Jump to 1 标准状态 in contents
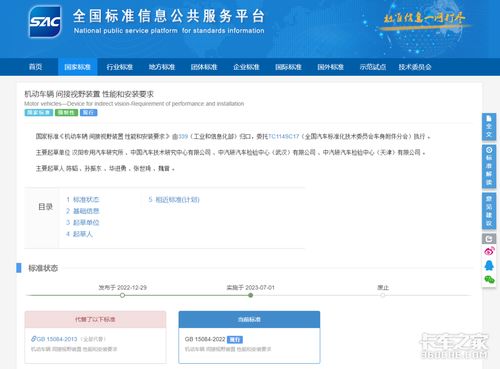The width and height of the screenshot is (500, 369). click(83, 200)
